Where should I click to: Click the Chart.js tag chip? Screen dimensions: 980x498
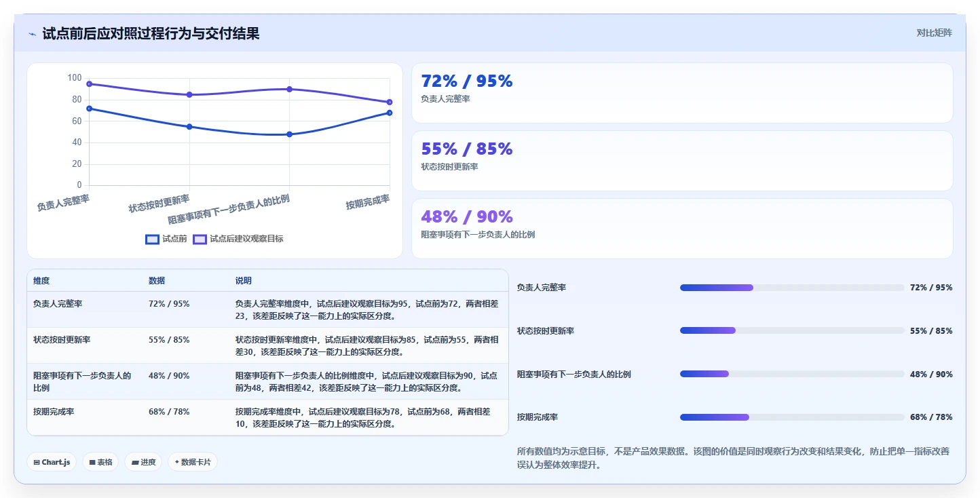click(x=52, y=462)
